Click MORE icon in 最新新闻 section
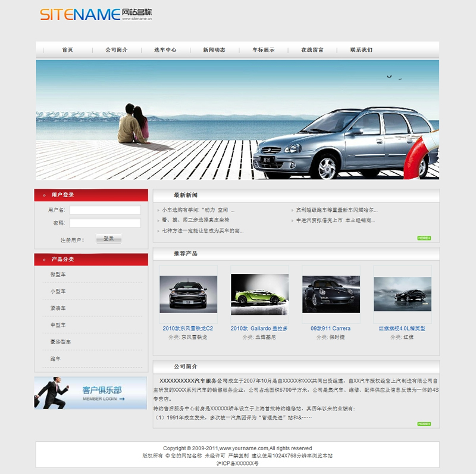 [x=424, y=238]
